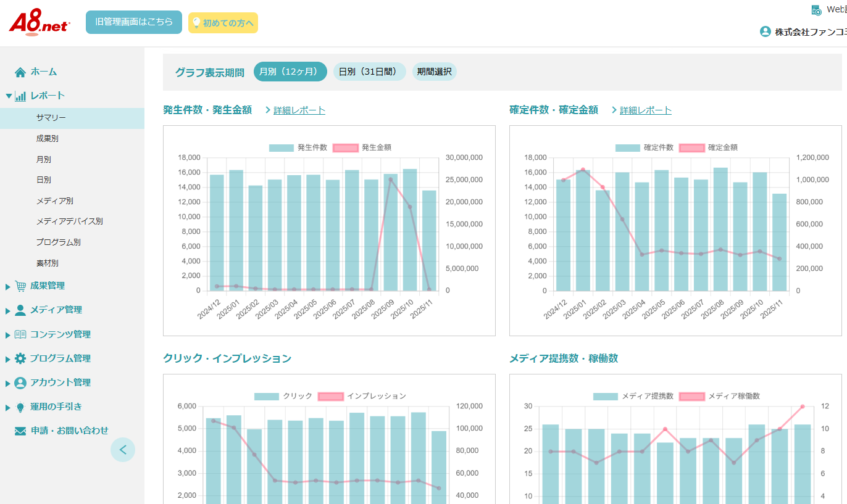The width and height of the screenshot is (847, 504).
Task: Click the person icon for メディア管理
Action: tap(20, 310)
